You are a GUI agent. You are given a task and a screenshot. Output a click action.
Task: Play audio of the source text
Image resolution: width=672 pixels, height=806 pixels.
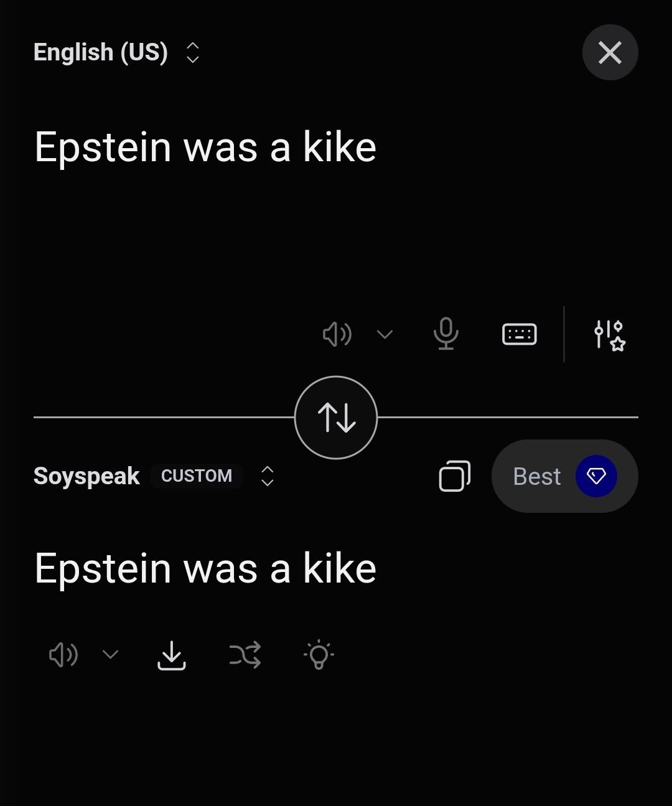tap(337, 335)
